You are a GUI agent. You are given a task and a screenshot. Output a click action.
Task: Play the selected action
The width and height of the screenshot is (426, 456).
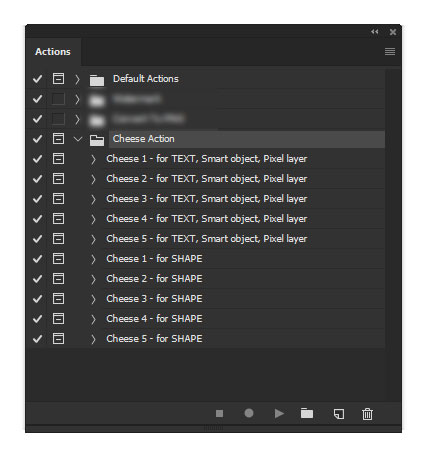pos(279,414)
